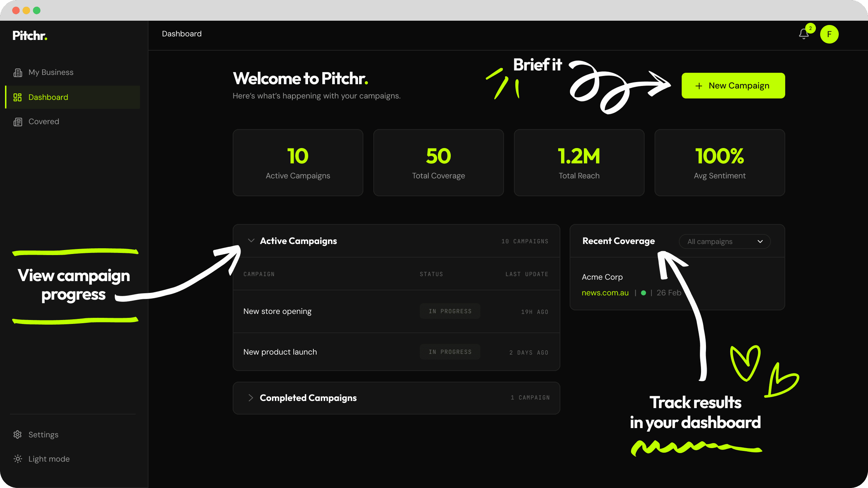The height and width of the screenshot is (488, 868).
Task: Click the Avg Sentiment stat card
Action: point(720,163)
